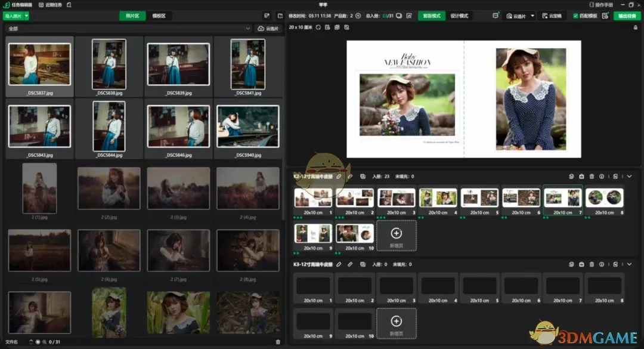This screenshot has height=349, width=644.
Task: Click the pencil rename icon next to K2-12寸高端牛皮册
Action: (339, 177)
